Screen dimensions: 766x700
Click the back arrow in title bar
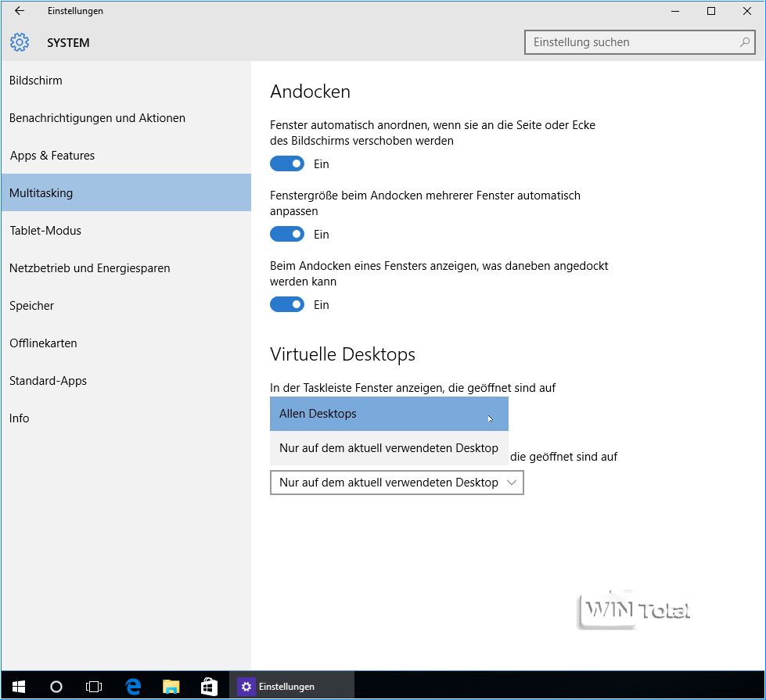(x=20, y=11)
